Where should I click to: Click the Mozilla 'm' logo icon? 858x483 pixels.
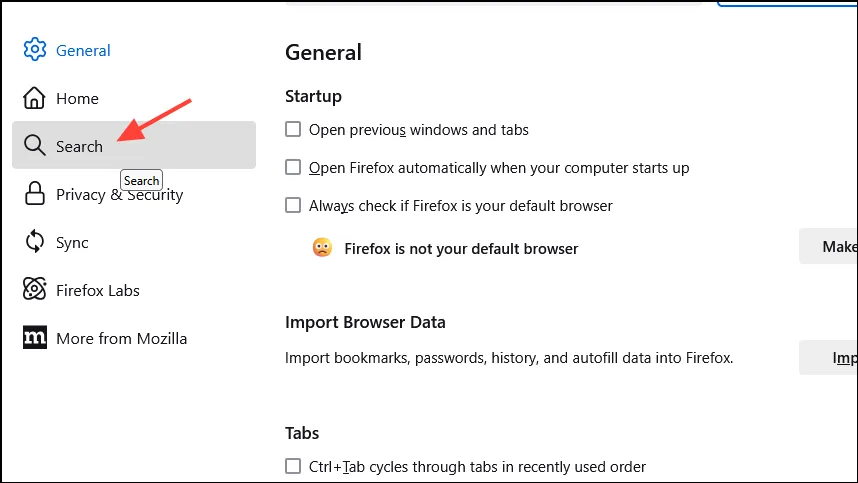[35, 338]
